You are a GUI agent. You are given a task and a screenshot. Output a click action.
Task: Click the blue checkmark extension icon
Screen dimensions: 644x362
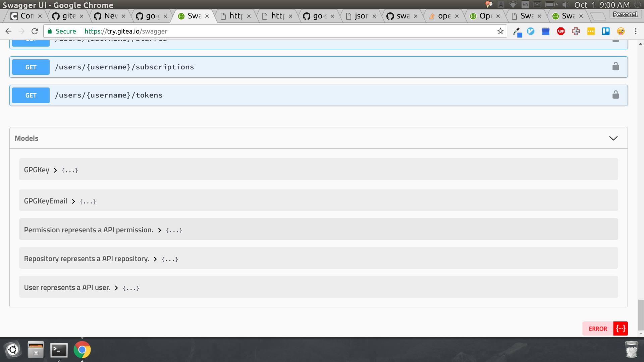(x=531, y=31)
